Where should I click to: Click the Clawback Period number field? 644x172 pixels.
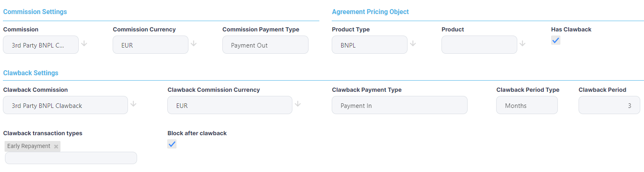pyautogui.click(x=609, y=105)
